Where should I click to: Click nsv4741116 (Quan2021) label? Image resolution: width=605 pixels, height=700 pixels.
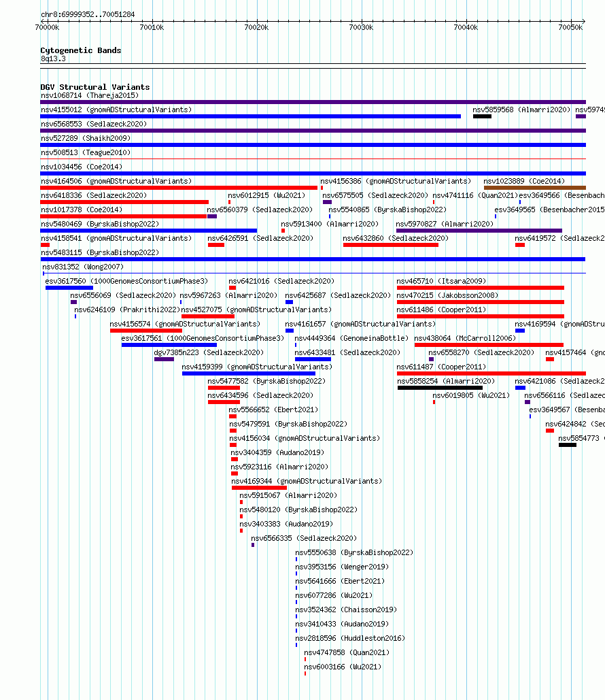[475, 195]
